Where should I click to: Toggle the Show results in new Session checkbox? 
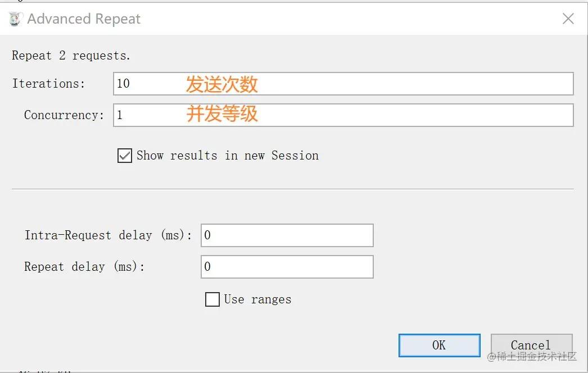[124, 156]
